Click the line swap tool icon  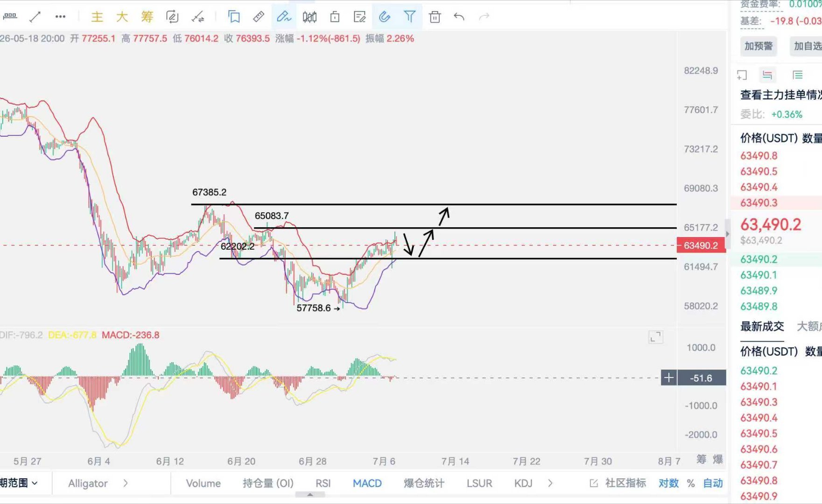(x=197, y=17)
